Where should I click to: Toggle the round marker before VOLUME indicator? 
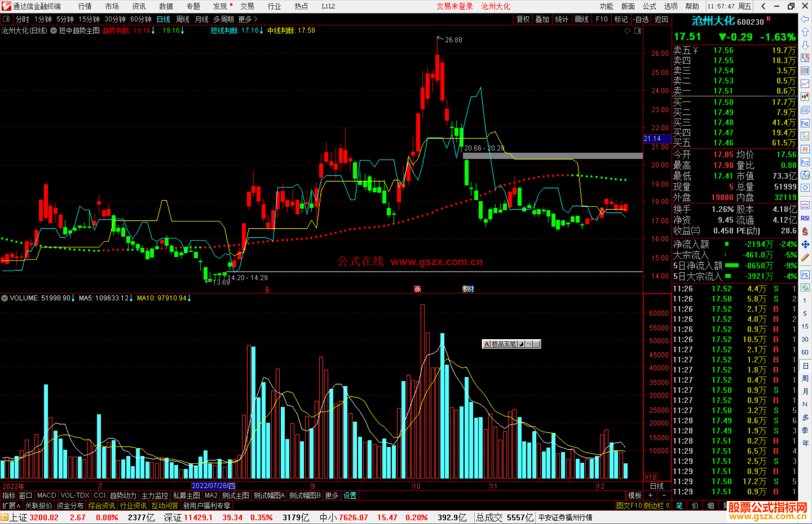tap(5, 298)
